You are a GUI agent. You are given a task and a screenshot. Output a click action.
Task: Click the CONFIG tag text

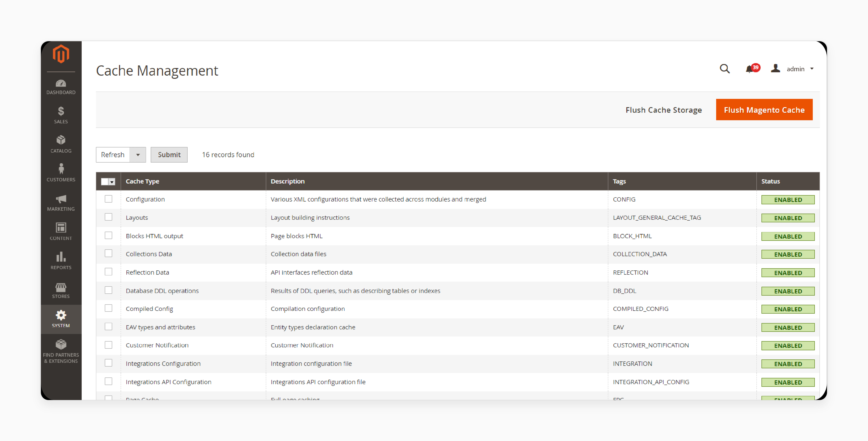point(624,200)
